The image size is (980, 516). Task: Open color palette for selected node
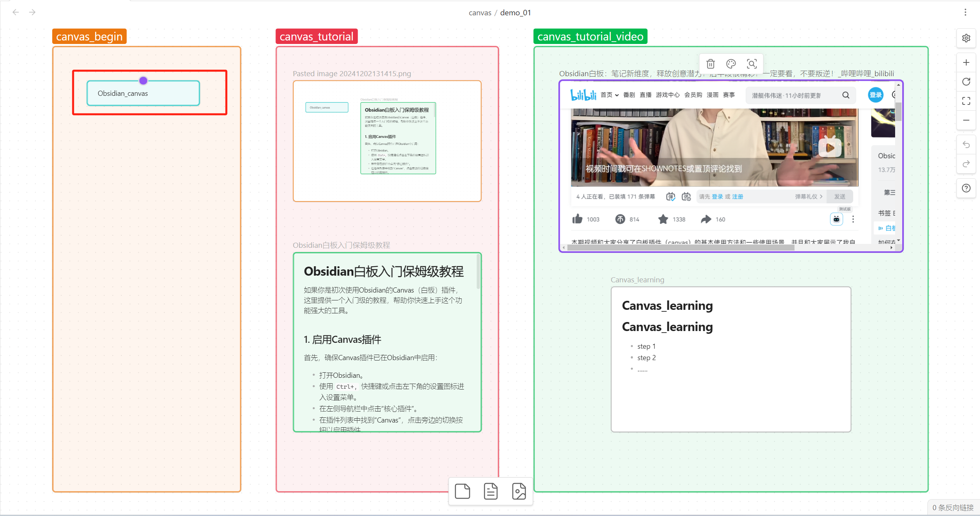(731, 64)
